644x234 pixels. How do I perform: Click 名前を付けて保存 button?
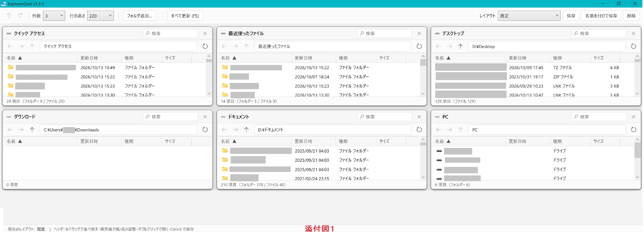(601, 16)
